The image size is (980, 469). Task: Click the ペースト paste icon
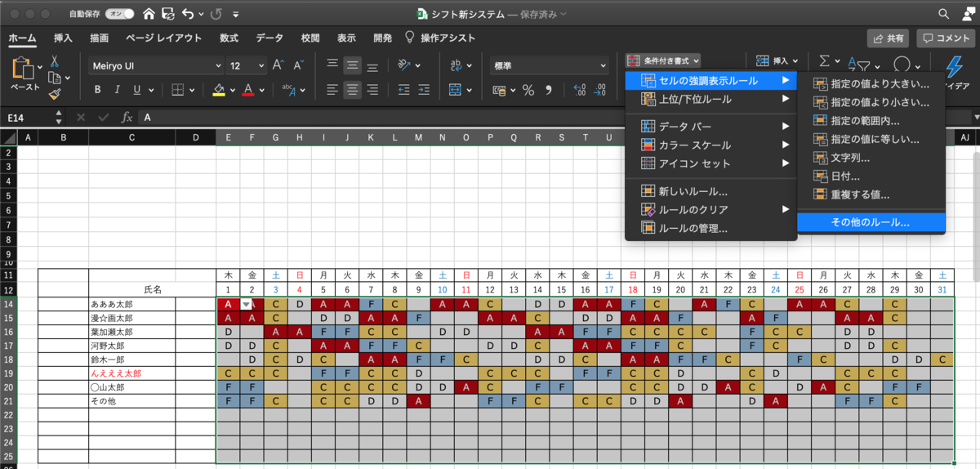point(24,69)
